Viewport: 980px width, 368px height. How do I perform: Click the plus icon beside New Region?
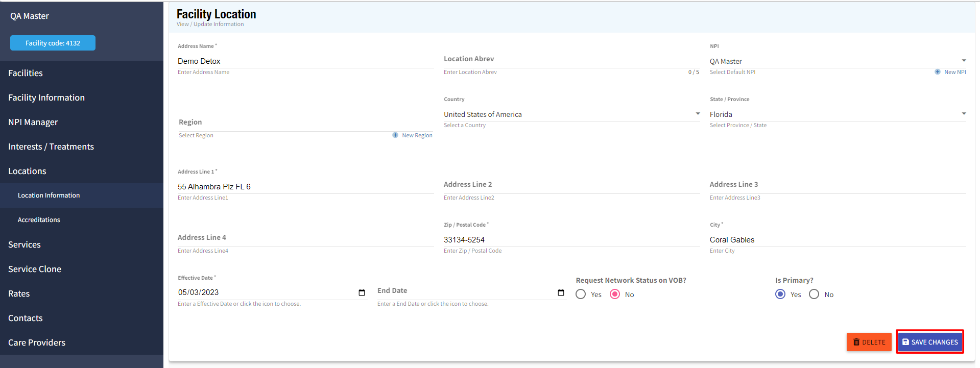pyautogui.click(x=395, y=135)
